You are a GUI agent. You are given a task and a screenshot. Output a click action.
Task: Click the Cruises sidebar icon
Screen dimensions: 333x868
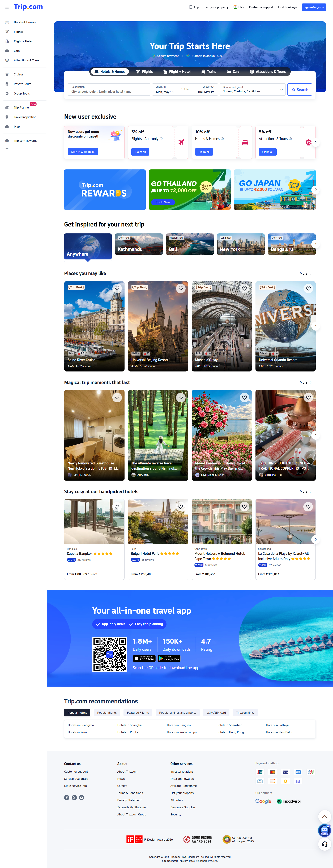coord(7,74)
